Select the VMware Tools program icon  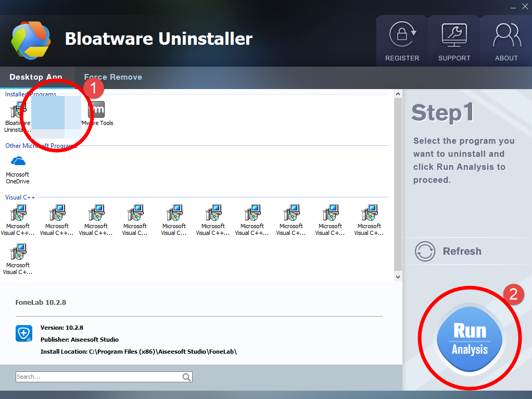(97, 109)
